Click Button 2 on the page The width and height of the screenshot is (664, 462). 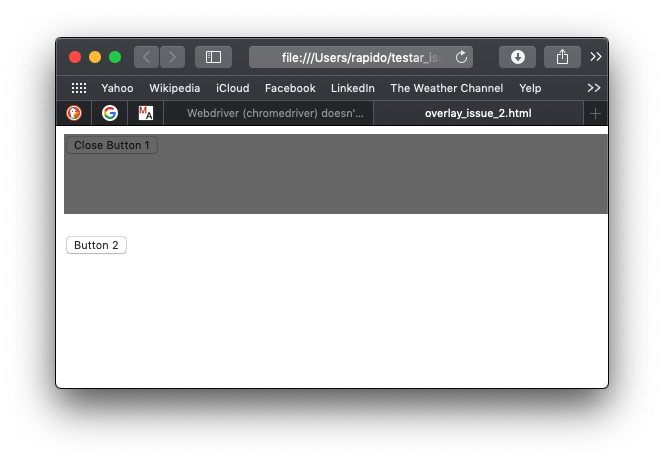pyautogui.click(x=96, y=245)
